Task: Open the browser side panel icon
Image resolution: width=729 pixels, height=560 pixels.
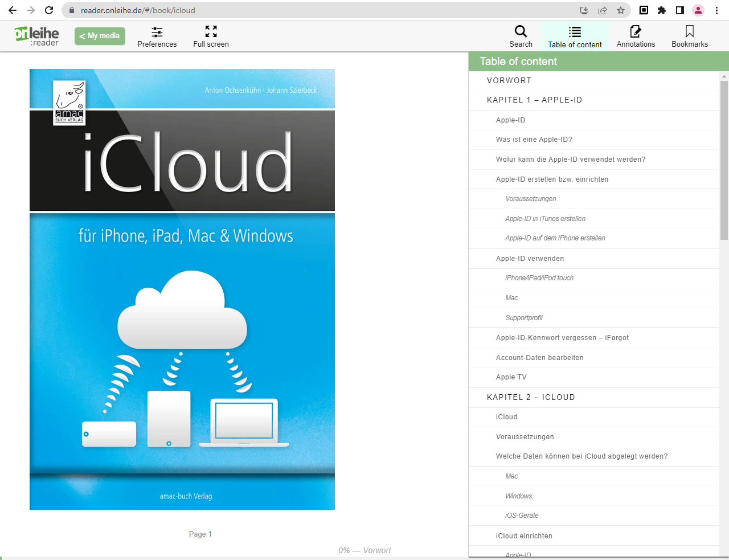Action: [680, 10]
